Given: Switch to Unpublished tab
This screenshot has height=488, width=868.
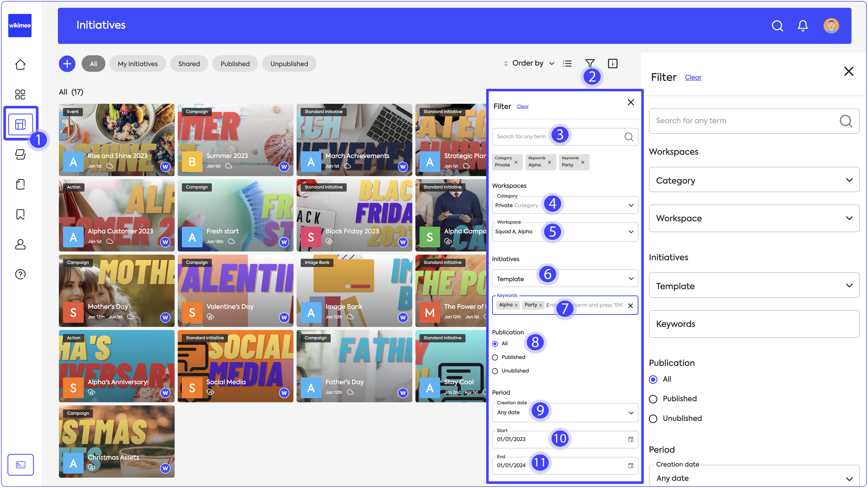Looking at the screenshot, I should pos(289,64).
